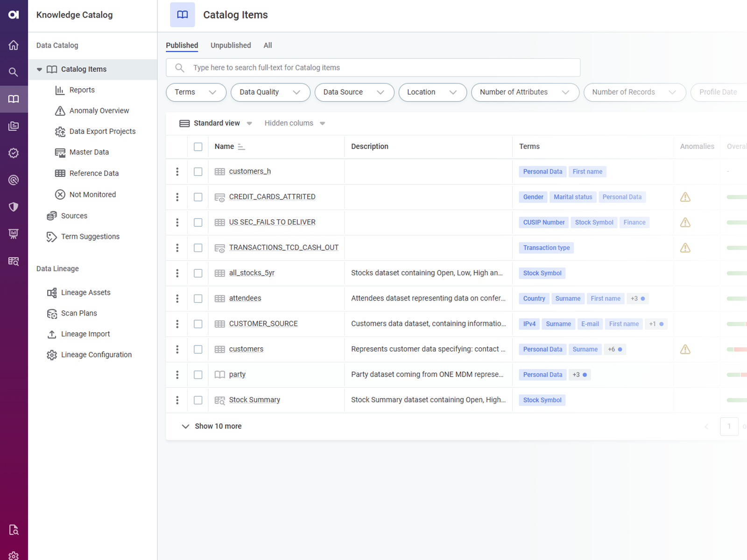Sort by Name column sort icon
The width and height of the screenshot is (747, 560).
point(241,147)
